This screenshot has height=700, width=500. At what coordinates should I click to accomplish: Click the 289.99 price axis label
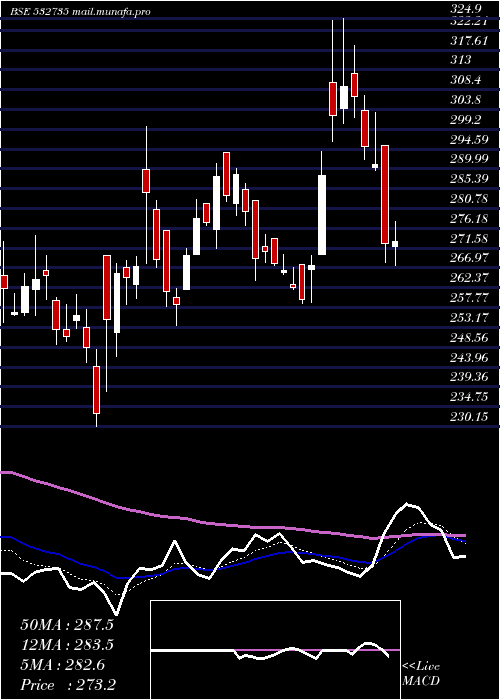(x=469, y=159)
